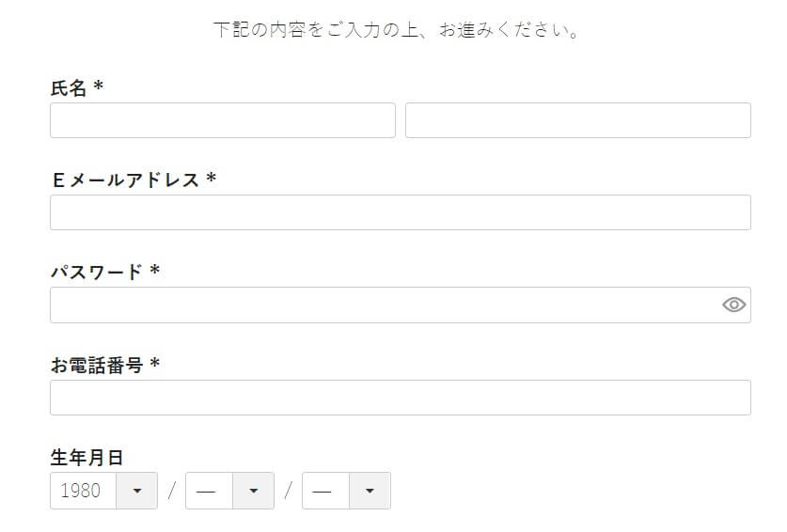787x532 pixels.
Task: Open the birth year dropdown arrow
Action: pyautogui.click(x=137, y=491)
